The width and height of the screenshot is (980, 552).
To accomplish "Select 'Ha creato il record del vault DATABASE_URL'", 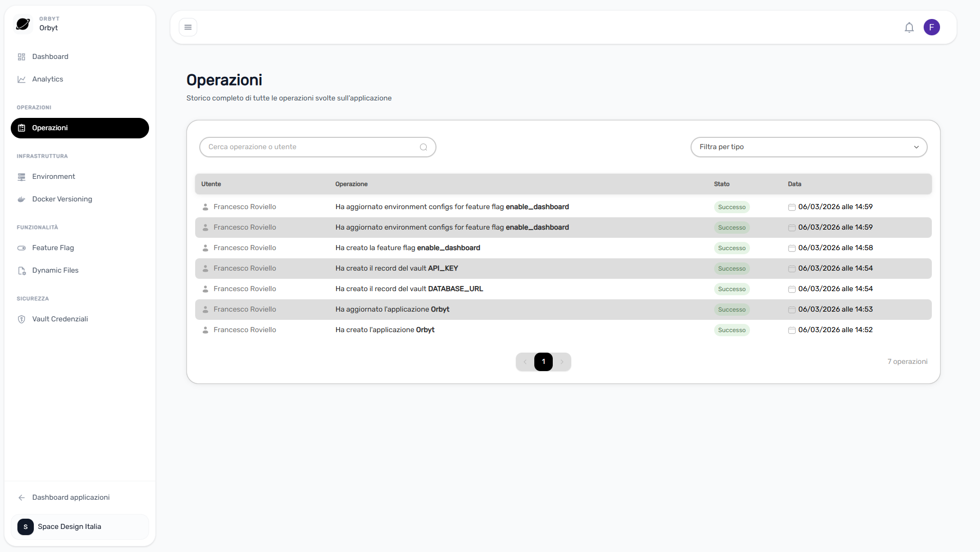I will pos(409,289).
